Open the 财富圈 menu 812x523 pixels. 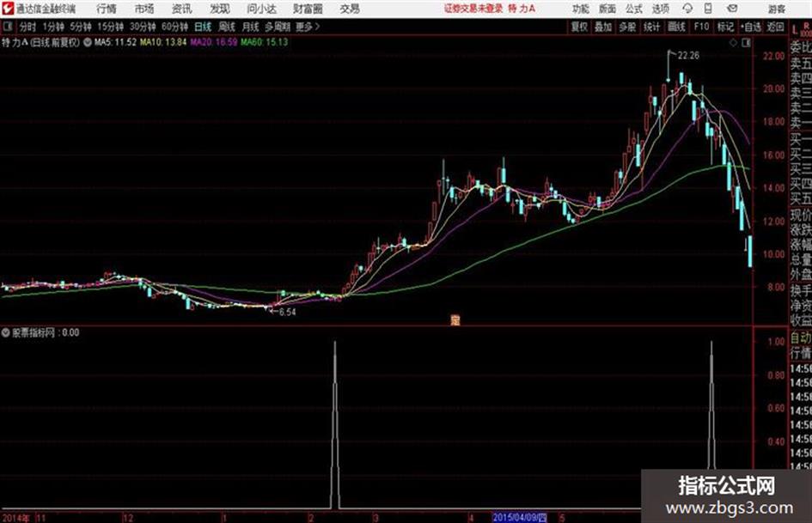click(x=308, y=9)
